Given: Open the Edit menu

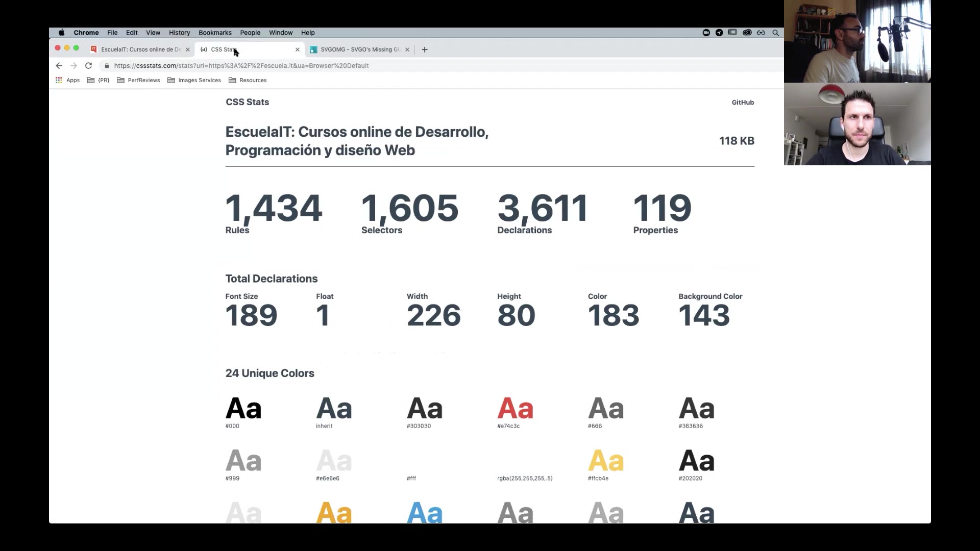Looking at the screenshot, I should pyautogui.click(x=132, y=33).
